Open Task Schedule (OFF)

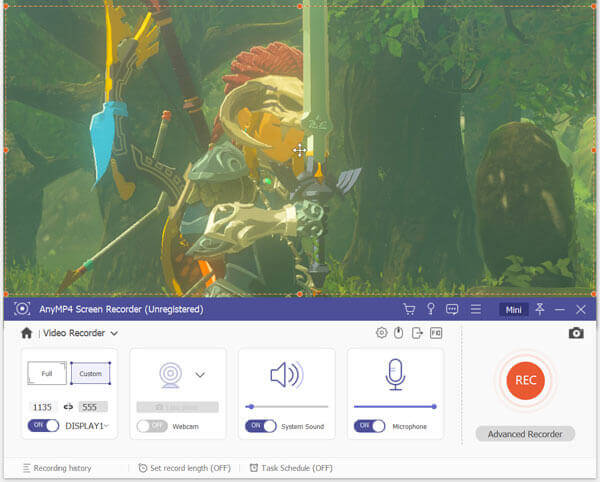291,468
